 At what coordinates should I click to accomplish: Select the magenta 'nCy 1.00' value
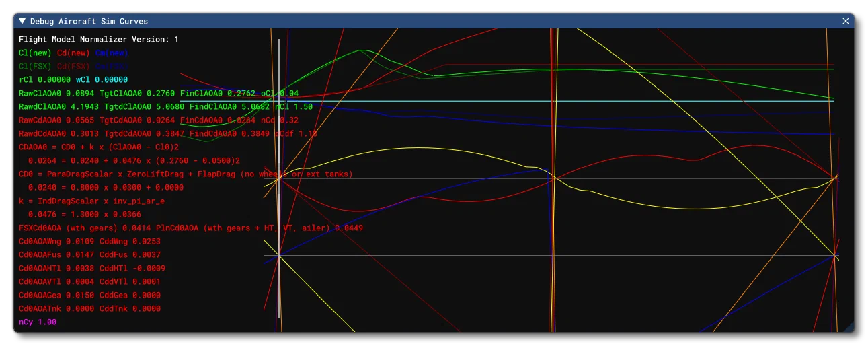tap(38, 322)
